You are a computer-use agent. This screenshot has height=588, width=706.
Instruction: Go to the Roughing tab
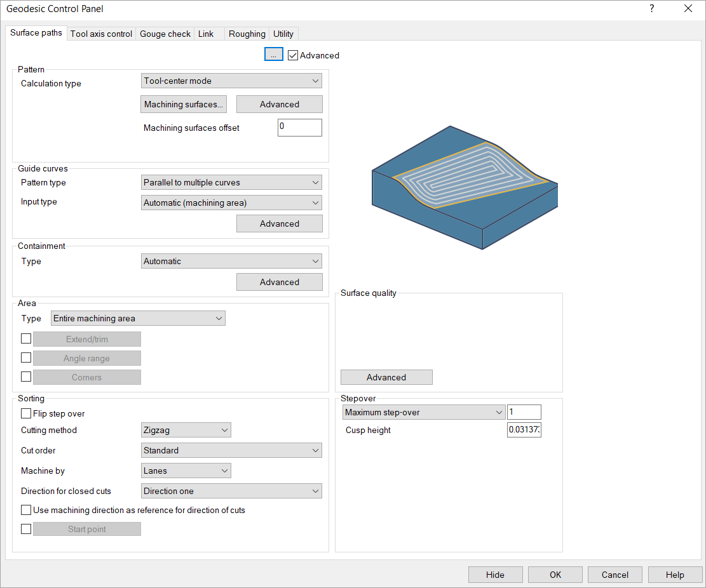click(247, 34)
